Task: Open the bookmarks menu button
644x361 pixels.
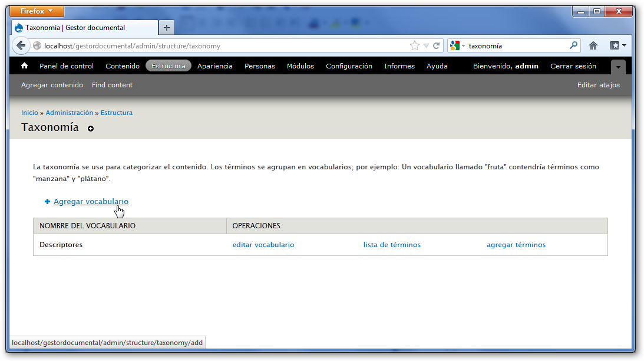Action: pyautogui.click(x=617, y=45)
